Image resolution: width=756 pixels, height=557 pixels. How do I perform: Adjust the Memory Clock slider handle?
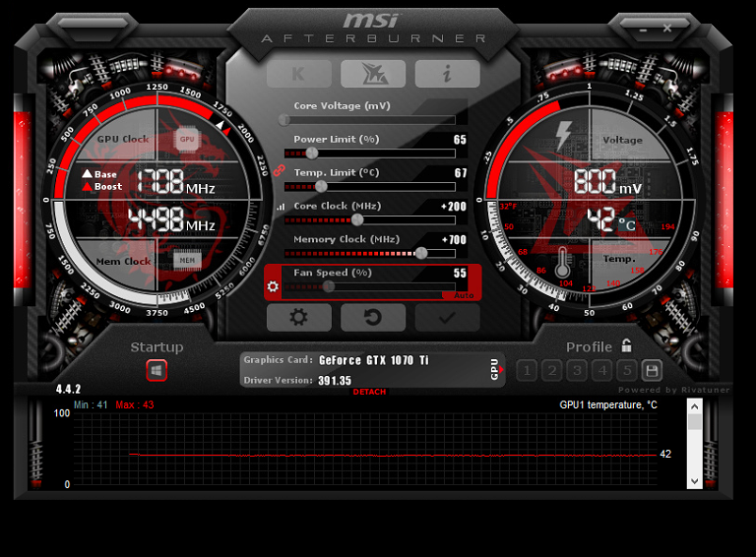click(421, 253)
